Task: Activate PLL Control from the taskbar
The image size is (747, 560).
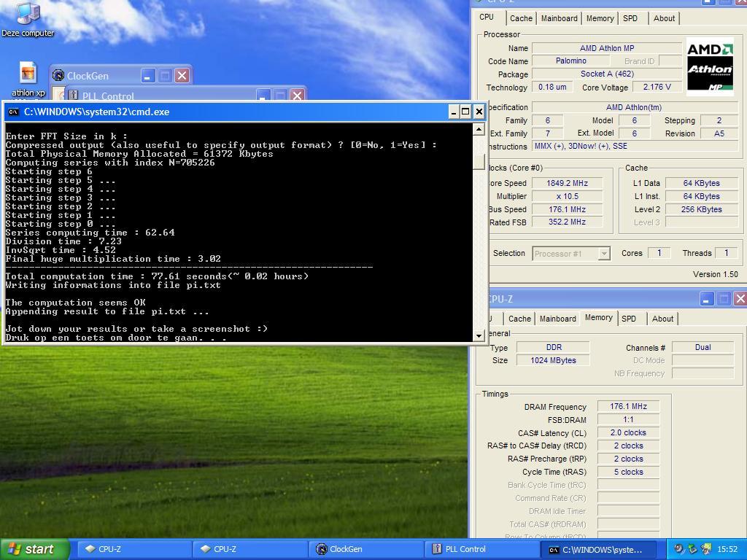Action: click(481, 549)
